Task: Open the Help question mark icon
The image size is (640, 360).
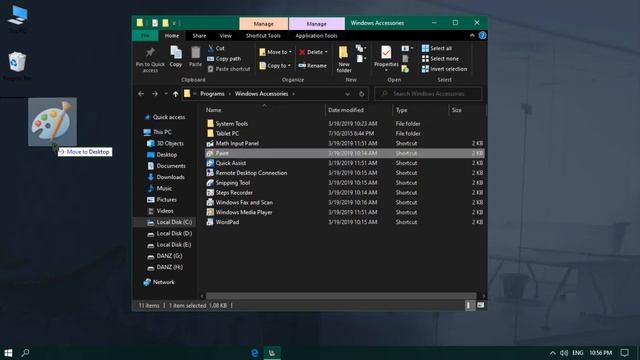Action: coord(482,36)
